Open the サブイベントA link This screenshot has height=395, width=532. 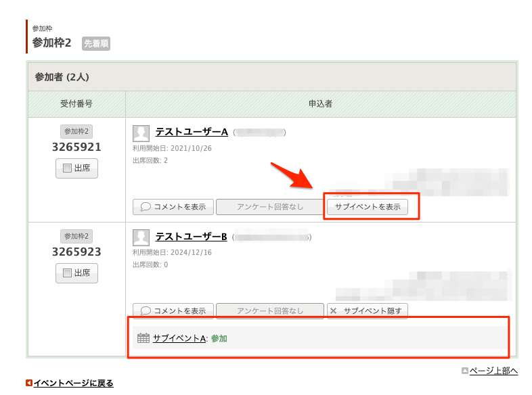(x=179, y=338)
